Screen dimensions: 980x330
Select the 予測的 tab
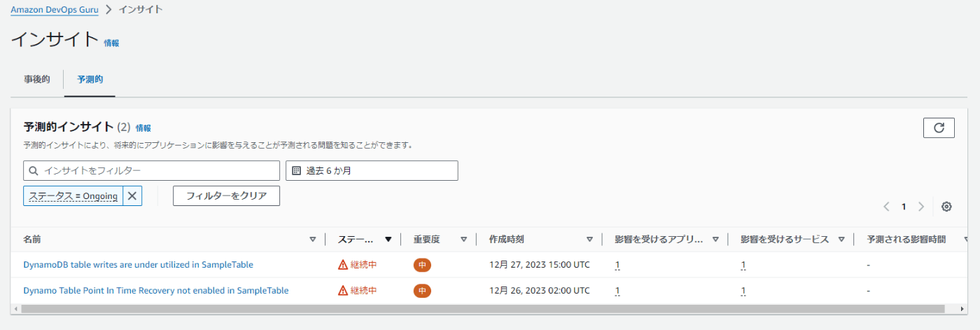click(90, 80)
